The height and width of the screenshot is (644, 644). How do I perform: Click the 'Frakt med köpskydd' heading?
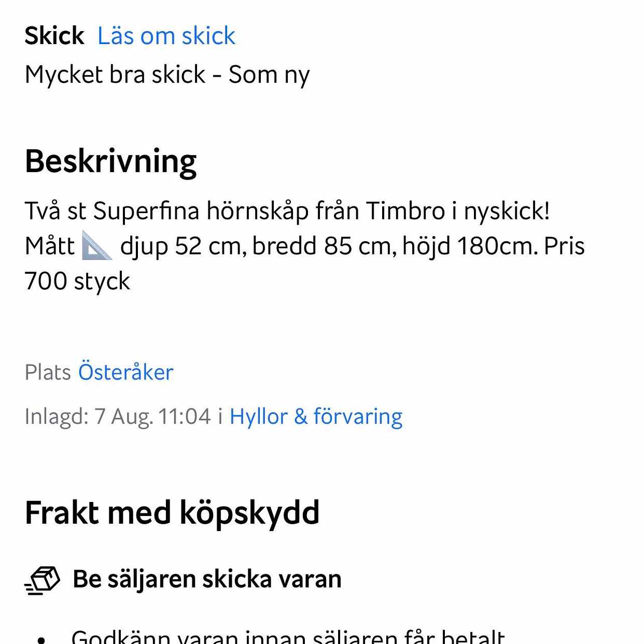172,513
